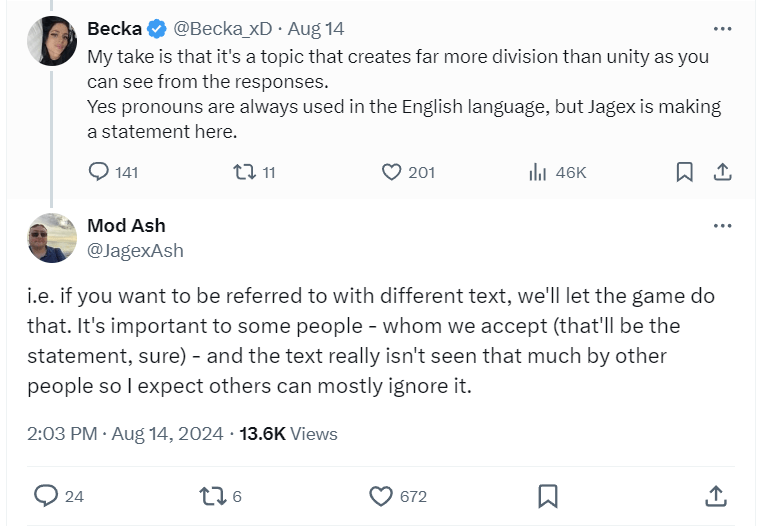This screenshot has width=764, height=526.
Task: Open the Mod Ash display name
Action: click(126, 226)
